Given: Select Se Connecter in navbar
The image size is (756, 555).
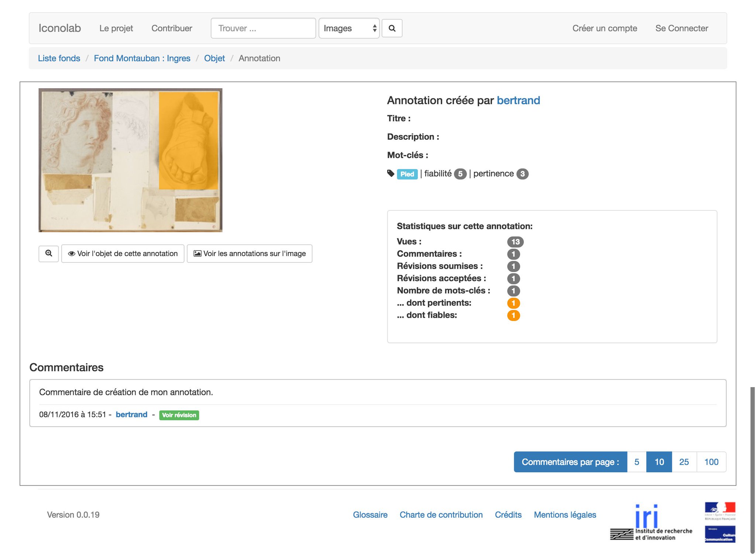Looking at the screenshot, I should (681, 28).
